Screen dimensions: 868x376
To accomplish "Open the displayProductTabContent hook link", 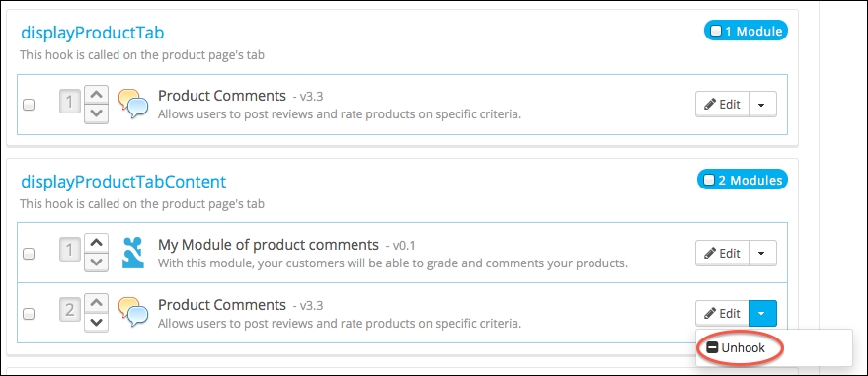I will click(x=123, y=182).
